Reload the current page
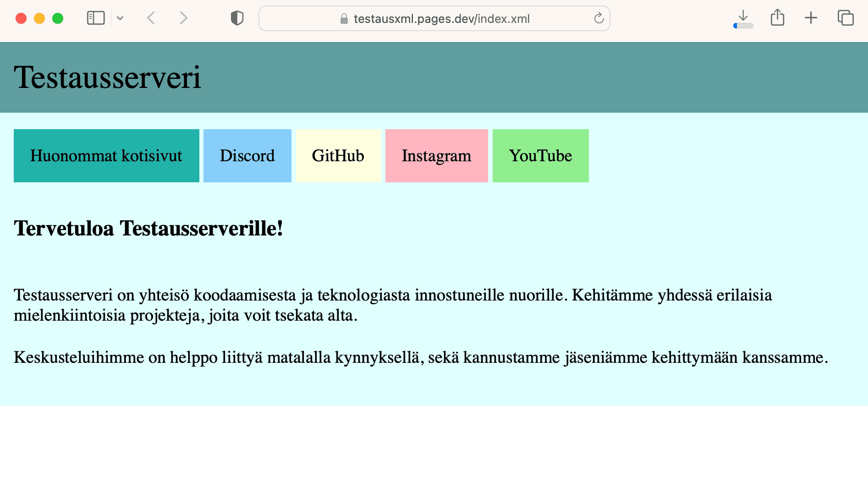The width and height of the screenshot is (868, 492). [x=599, y=18]
